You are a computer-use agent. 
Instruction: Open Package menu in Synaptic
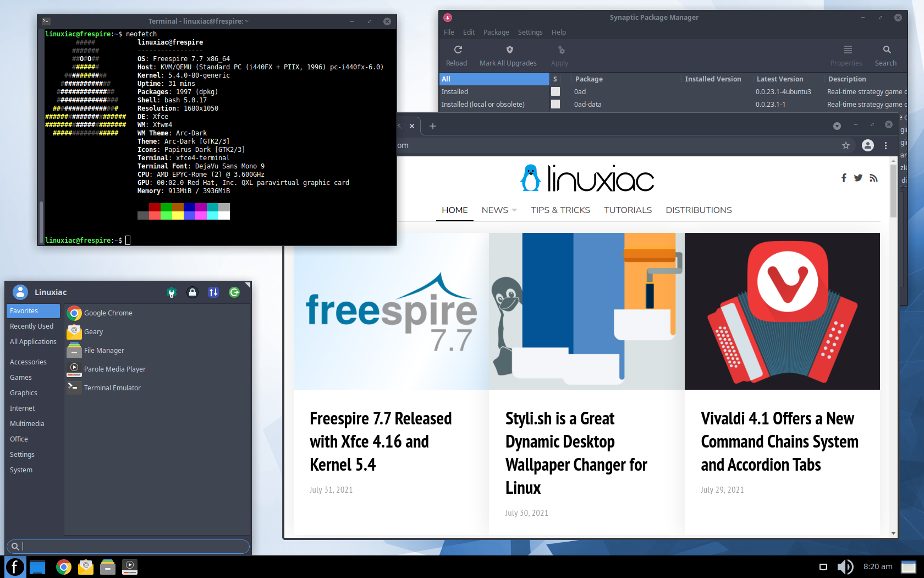(496, 32)
